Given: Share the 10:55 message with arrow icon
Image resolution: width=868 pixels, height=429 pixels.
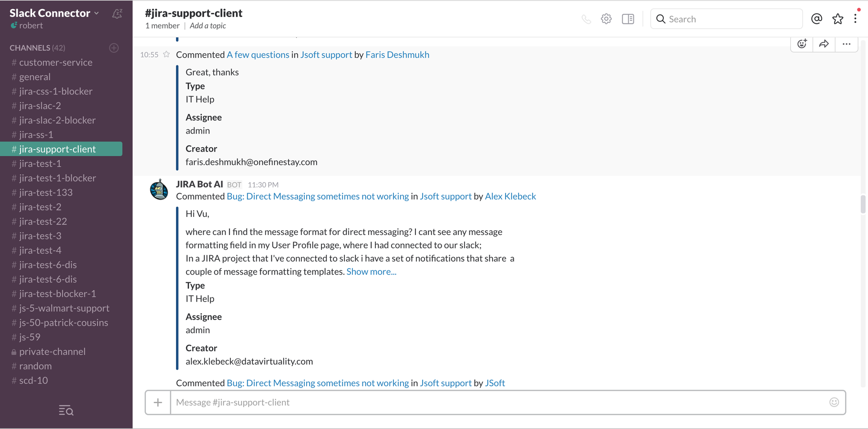Looking at the screenshot, I should [x=824, y=44].
